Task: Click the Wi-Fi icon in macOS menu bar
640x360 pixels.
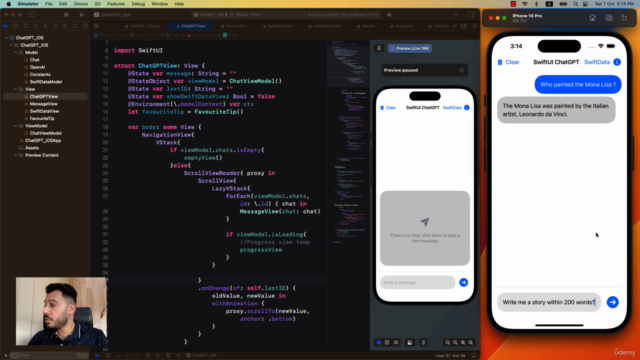Action: [525, 4]
